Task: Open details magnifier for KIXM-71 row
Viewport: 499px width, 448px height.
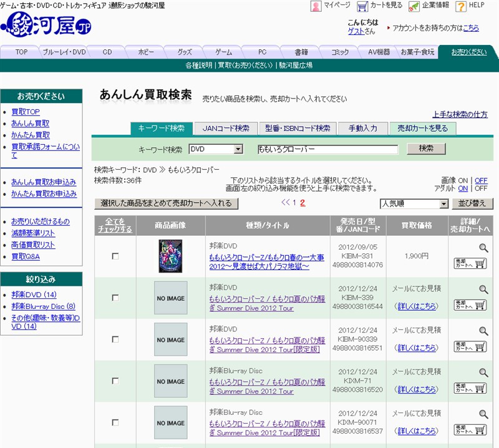Action: pyautogui.click(x=483, y=373)
